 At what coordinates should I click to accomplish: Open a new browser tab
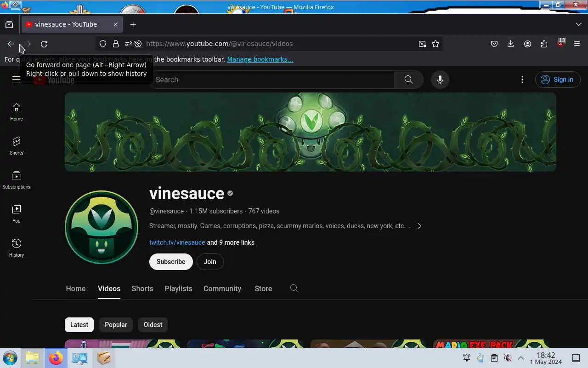click(x=133, y=24)
